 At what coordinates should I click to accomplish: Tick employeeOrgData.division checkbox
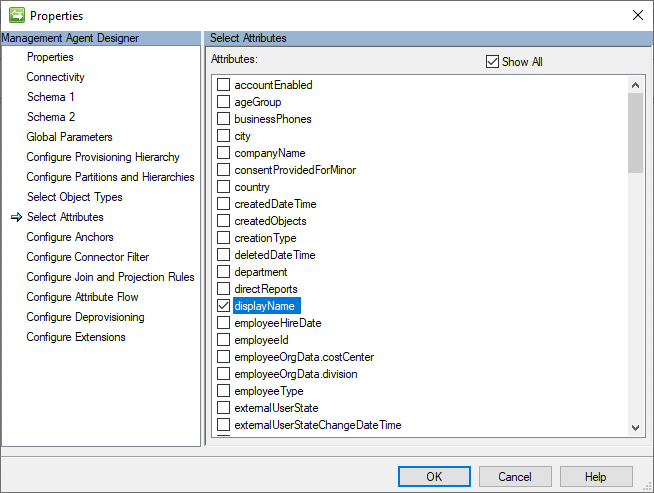point(224,374)
